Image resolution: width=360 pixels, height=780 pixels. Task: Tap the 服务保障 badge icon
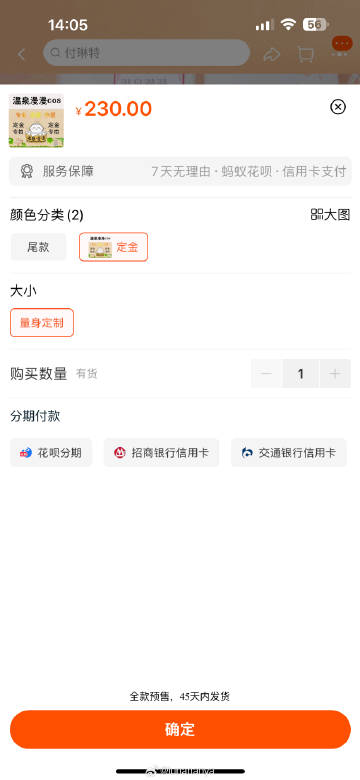[x=26, y=172]
